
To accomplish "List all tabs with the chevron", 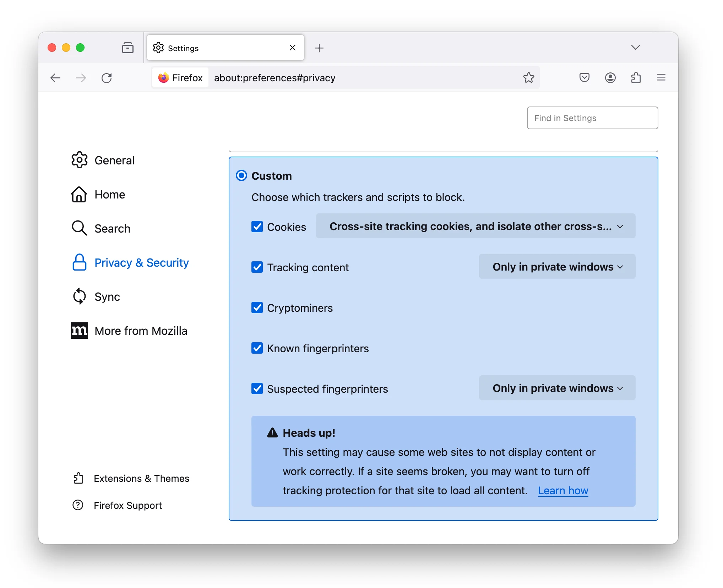I will click(635, 47).
